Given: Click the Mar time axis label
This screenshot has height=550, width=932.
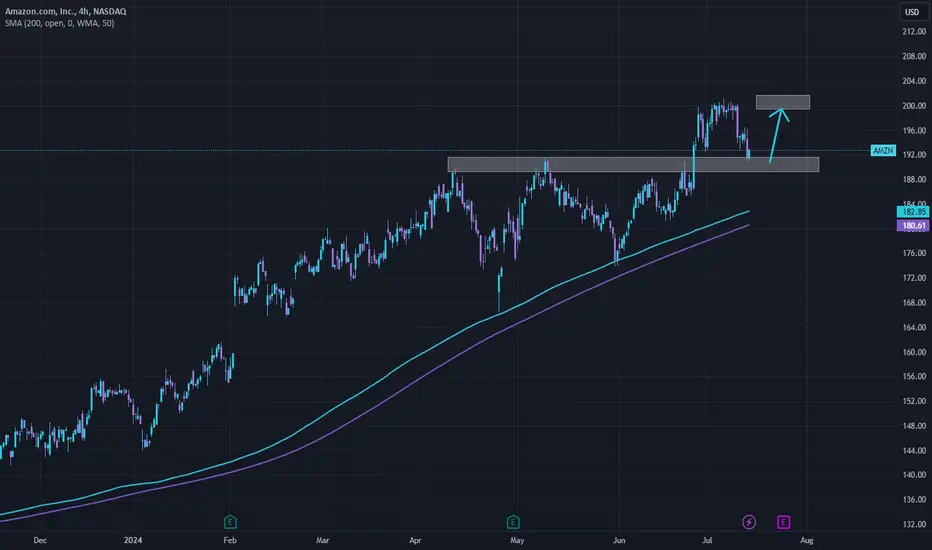Looking at the screenshot, I should pyautogui.click(x=322, y=540).
